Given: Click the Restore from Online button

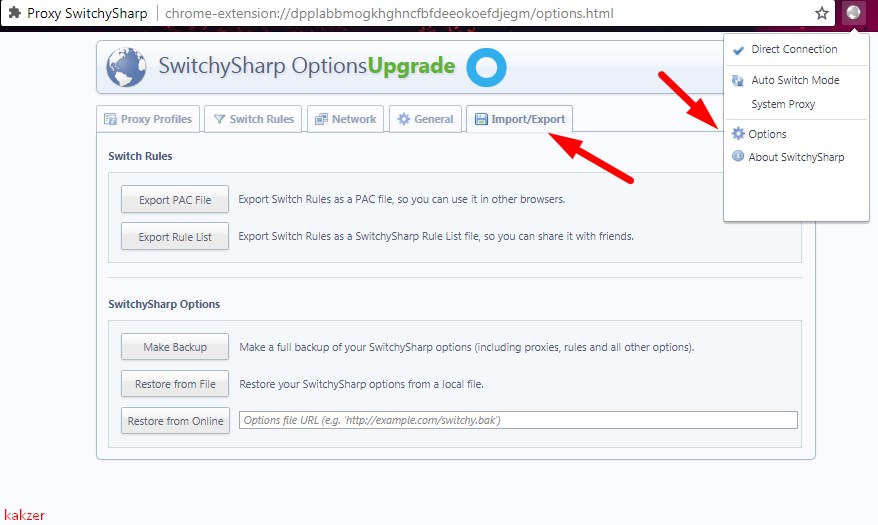Looking at the screenshot, I should (x=175, y=420).
